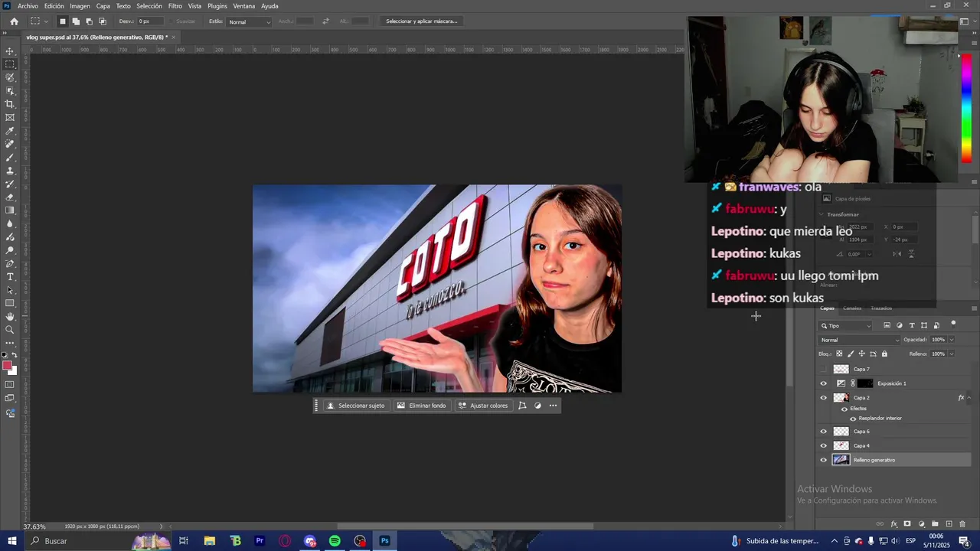
Task: Open the Archivo menu
Action: tap(28, 6)
